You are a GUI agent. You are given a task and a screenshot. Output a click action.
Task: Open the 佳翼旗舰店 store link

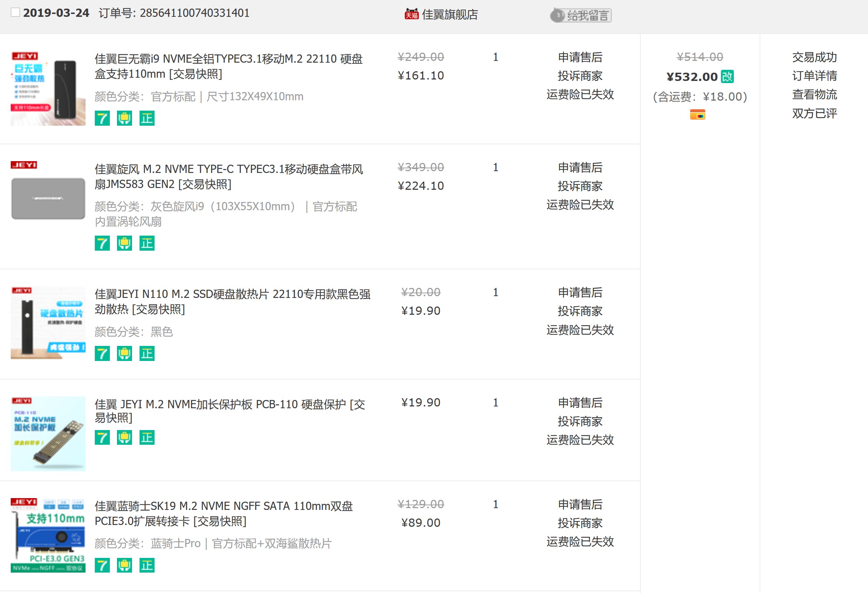450,14
